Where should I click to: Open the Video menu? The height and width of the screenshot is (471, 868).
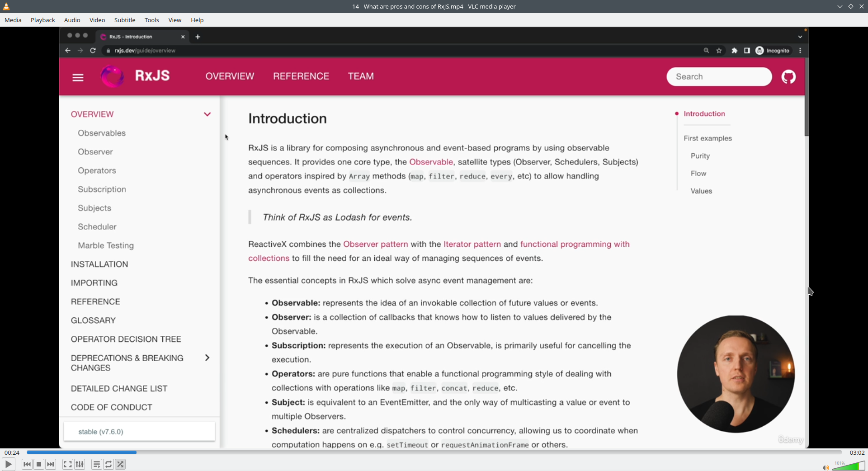pos(97,20)
